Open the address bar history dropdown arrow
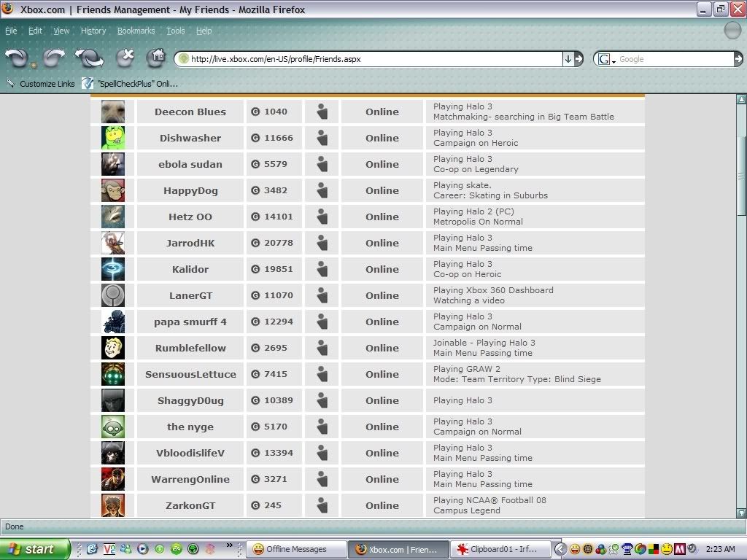Image resolution: width=747 pixels, height=560 pixels. click(x=568, y=59)
